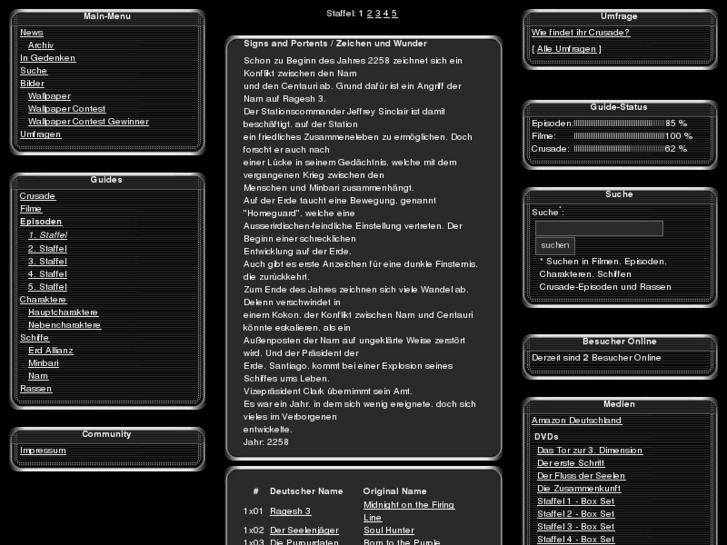
Task: Open Nebencharaktere page
Action: (x=64, y=325)
